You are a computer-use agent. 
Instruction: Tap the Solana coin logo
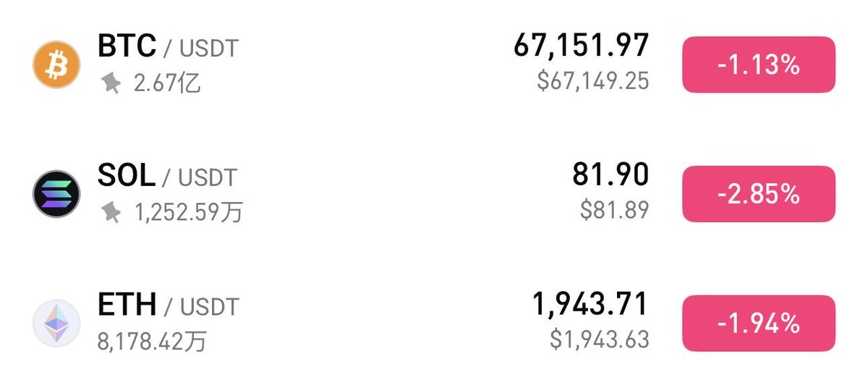coord(56,193)
